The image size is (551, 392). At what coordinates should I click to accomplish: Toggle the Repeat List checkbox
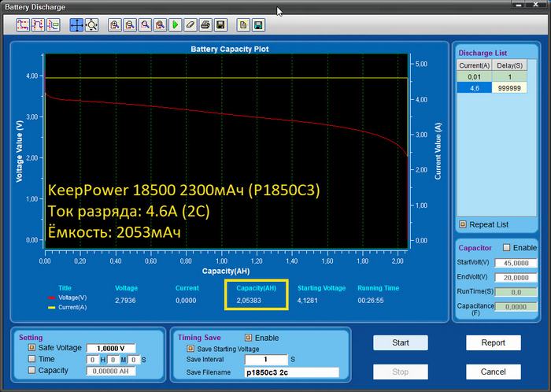point(463,224)
